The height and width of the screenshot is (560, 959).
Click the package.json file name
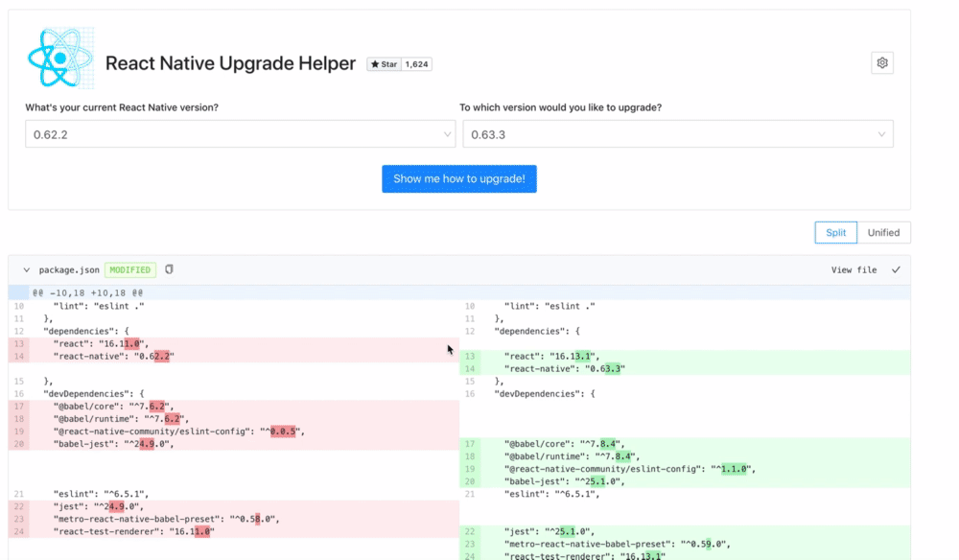(68, 269)
